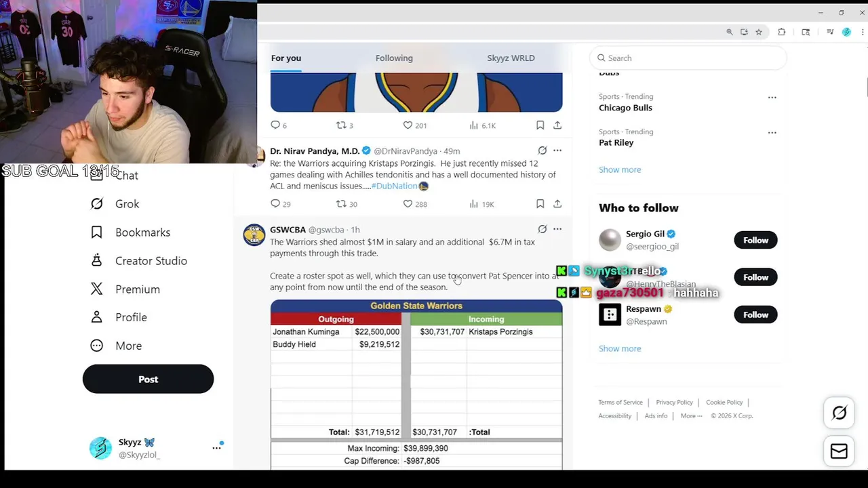Viewport: 868px width, 488px height.
Task: Open Cookie Policy link
Action: pyautogui.click(x=724, y=403)
